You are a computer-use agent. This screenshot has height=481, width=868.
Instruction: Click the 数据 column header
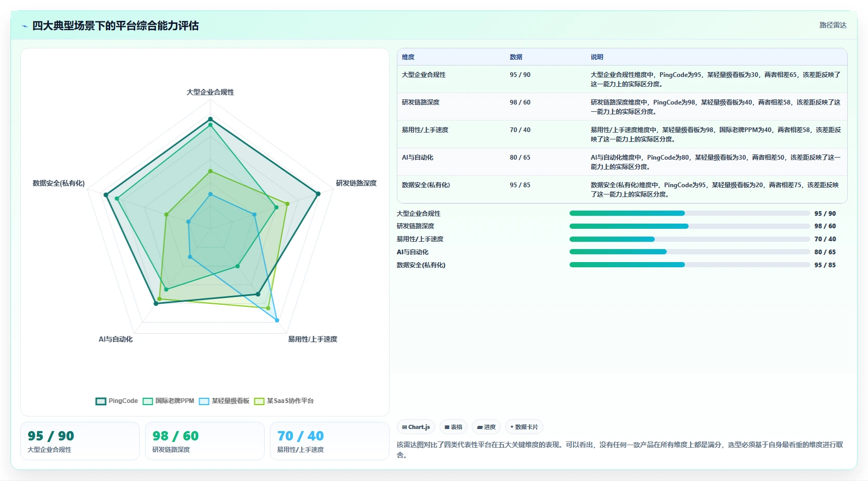coord(516,57)
